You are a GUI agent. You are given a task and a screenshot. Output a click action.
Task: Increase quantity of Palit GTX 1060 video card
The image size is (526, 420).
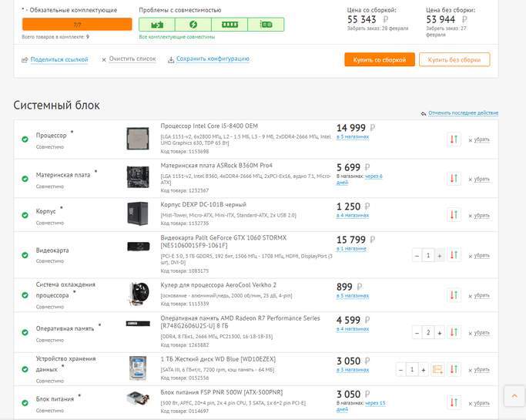(x=440, y=256)
